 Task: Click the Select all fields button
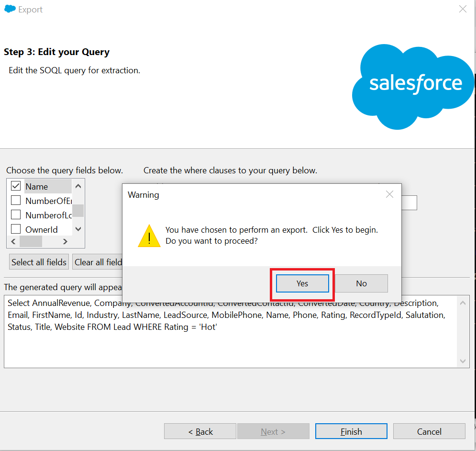point(39,262)
